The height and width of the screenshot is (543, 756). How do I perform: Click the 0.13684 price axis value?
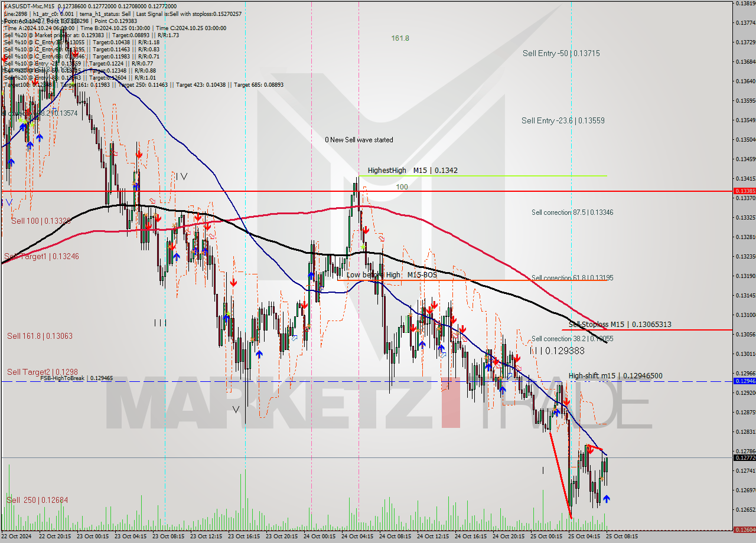point(745,61)
